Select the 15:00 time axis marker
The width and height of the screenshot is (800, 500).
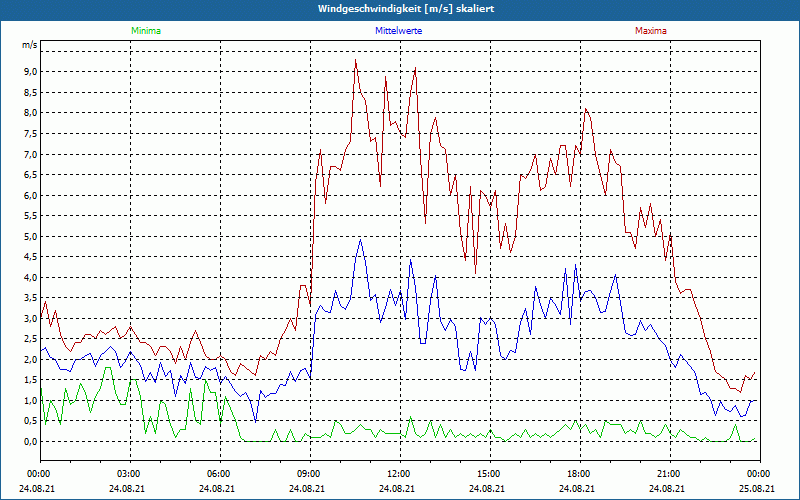489,474
